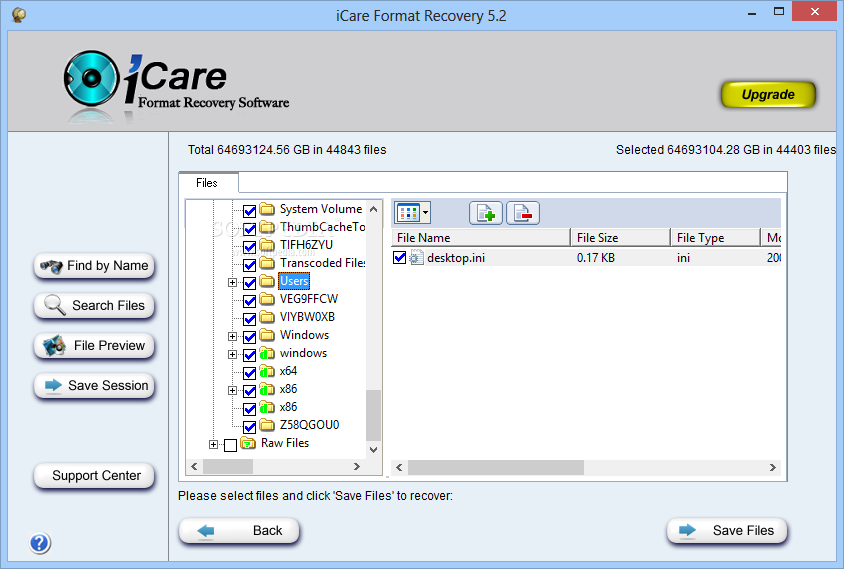
Task: Click the app icon in the title bar
Action: point(19,15)
